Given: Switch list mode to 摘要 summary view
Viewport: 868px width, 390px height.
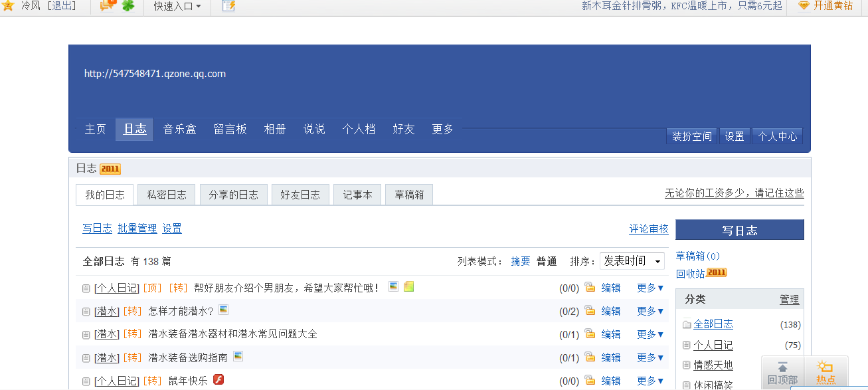Looking at the screenshot, I should [x=521, y=261].
